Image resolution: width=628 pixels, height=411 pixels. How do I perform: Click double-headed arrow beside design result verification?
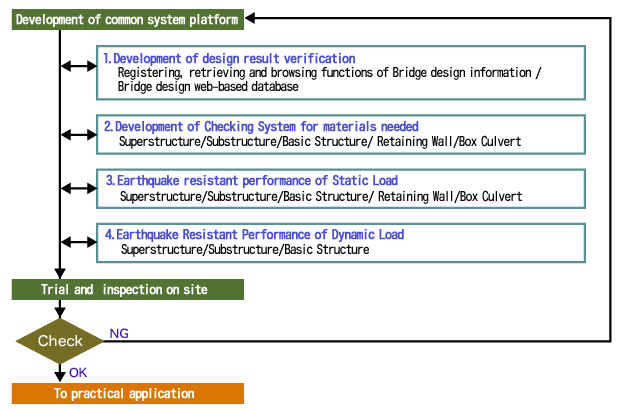(x=78, y=66)
